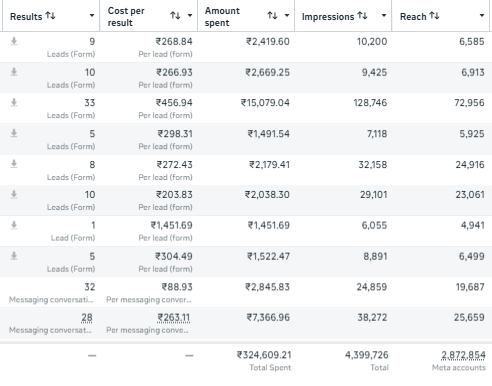This screenshot has height=386, width=492.
Task: Select the 24,859 impressions value
Action: point(372,287)
